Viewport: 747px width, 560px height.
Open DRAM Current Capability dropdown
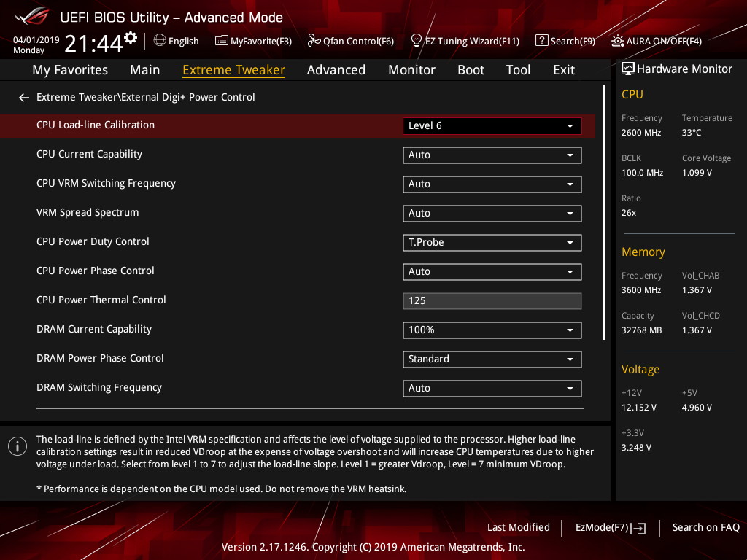(492, 330)
